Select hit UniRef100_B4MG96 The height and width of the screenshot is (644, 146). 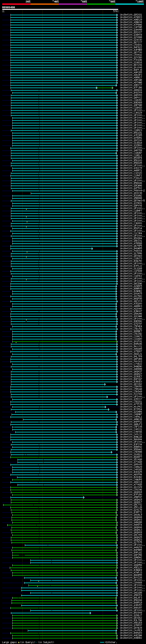[131, 344]
